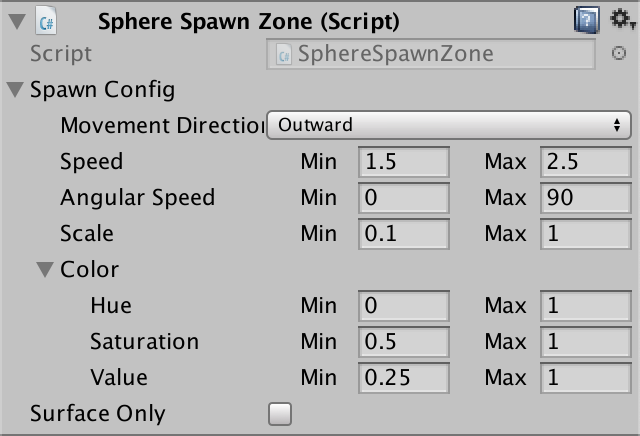Open the Movement Direction dropdown
640x436 pixels.
[449, 125]
